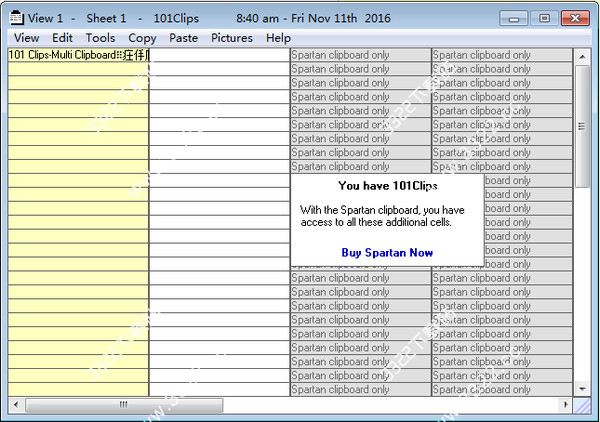Select the cell containing 101 Clips-Multi Clipboard
Screen dimensions: 600x422
[x=78, y=55]
